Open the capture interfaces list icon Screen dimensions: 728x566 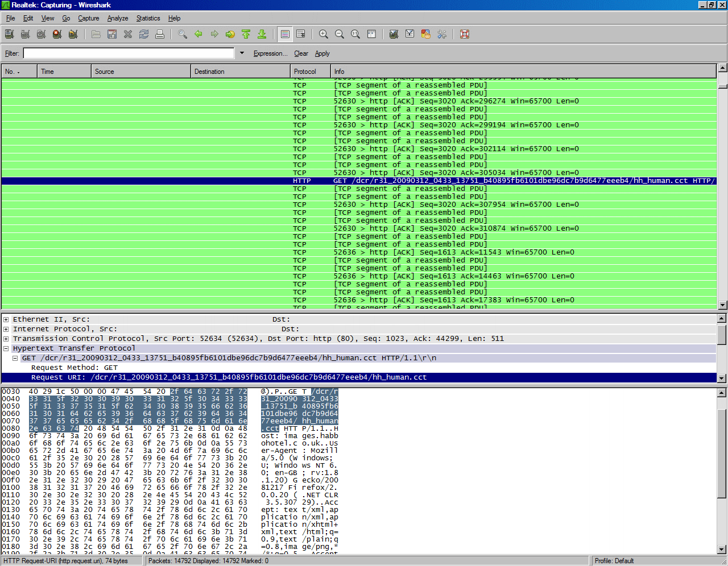click(9, 34)
